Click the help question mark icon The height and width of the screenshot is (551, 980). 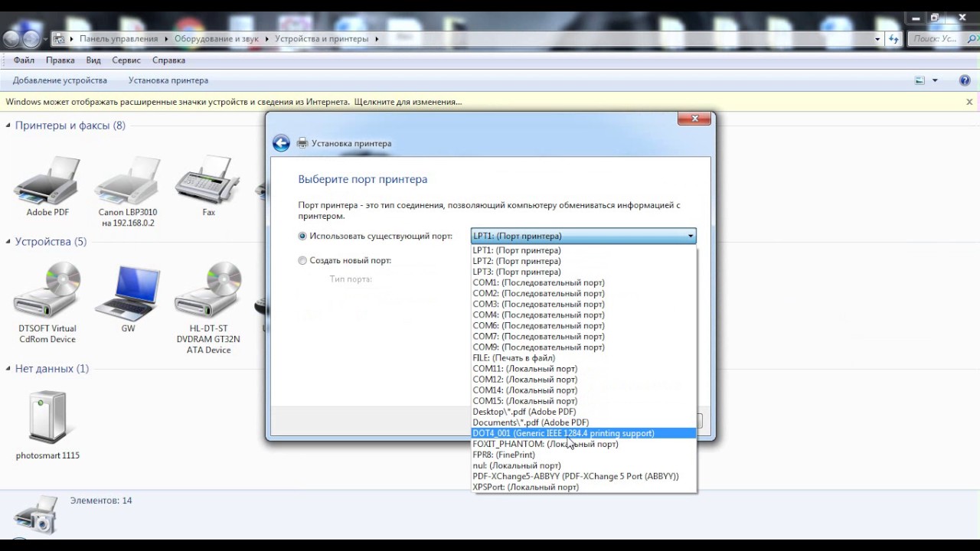tap(965, 80)
